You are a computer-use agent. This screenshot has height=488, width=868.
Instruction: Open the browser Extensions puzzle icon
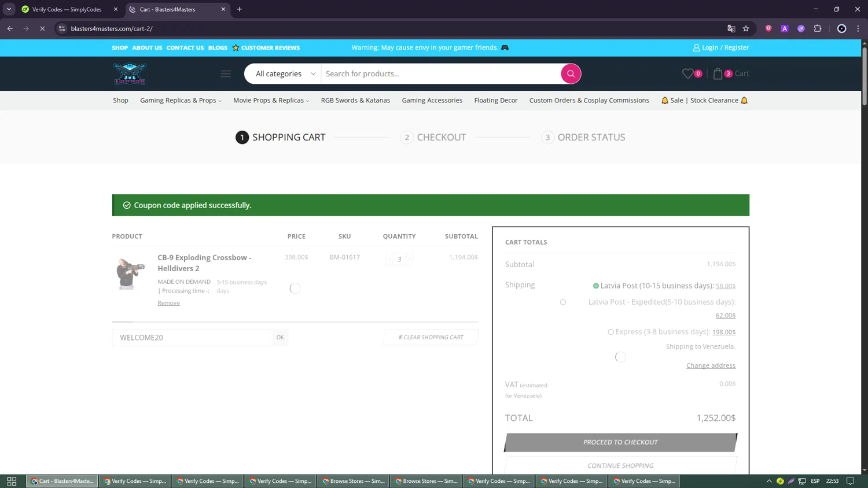818,28
